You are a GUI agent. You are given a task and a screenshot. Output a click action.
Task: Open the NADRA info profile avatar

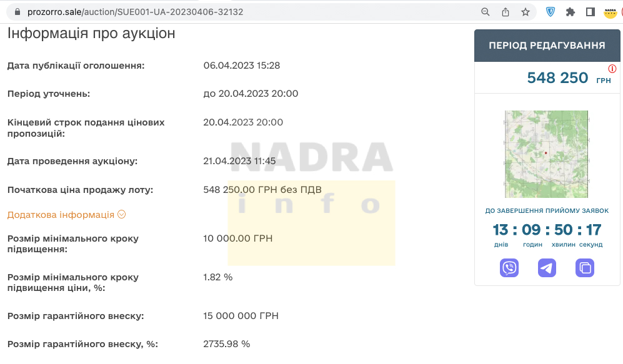coord(610,12)
